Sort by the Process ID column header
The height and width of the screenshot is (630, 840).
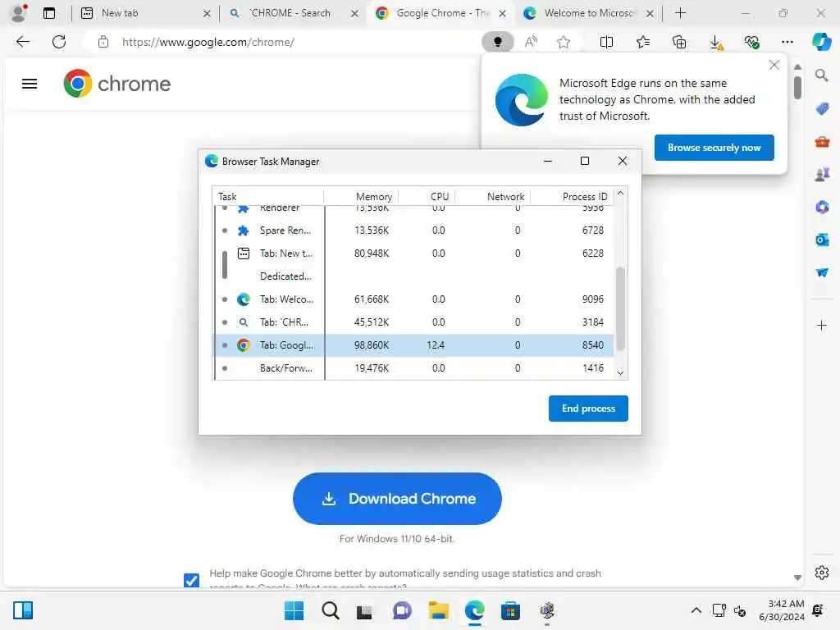click(x=572, y=196)
